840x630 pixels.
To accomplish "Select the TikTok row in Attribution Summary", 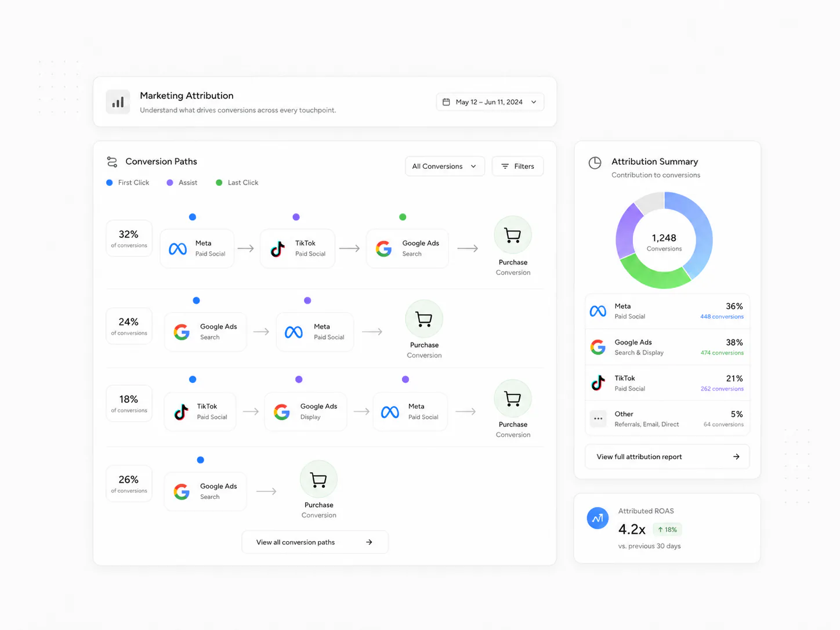I will pyautogui.click(x=667, y=383).
